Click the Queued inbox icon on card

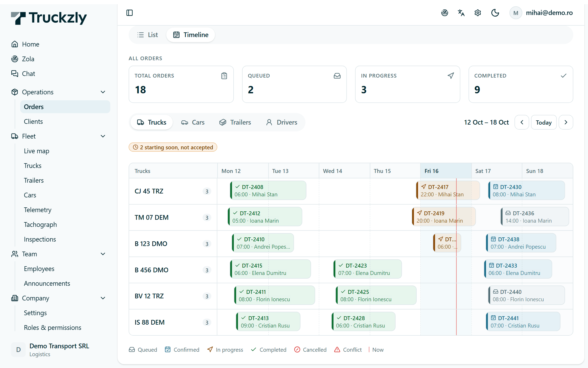337,76
